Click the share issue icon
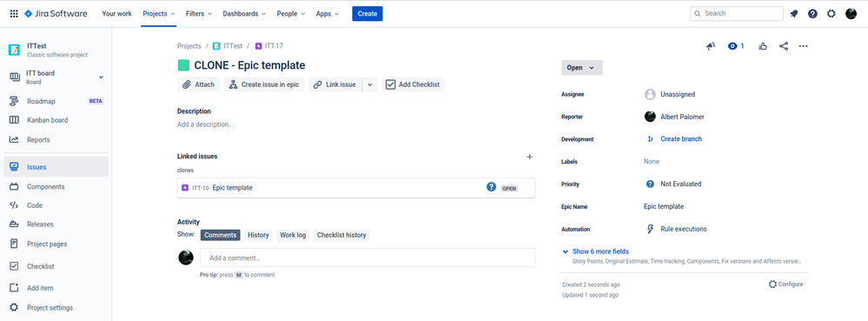Viewport: 868px width, 321px height. (784, 46)
